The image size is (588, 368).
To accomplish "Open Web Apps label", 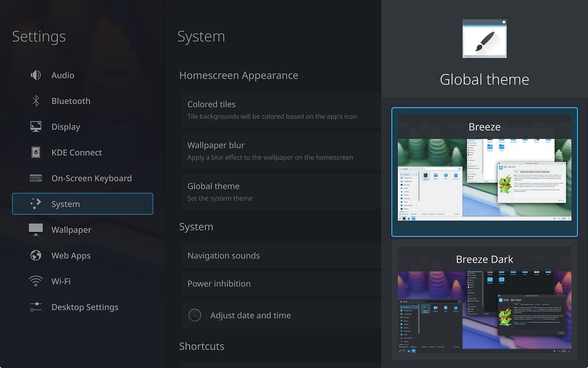I will coord(71,255).
